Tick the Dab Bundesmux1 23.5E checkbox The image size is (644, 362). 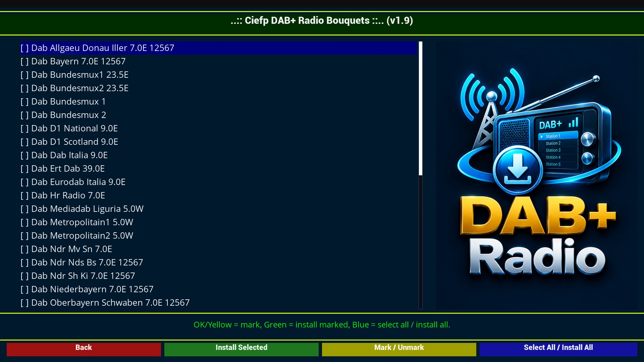24,75
